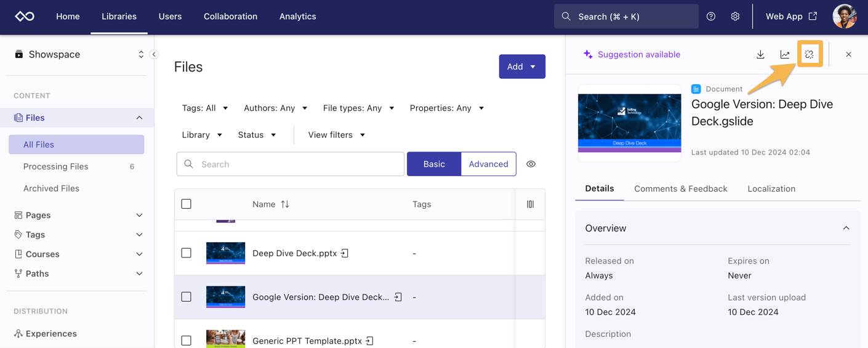
Task: Check the Deep Dive Deck.pptx checkbox
Action: click(187, 253)
